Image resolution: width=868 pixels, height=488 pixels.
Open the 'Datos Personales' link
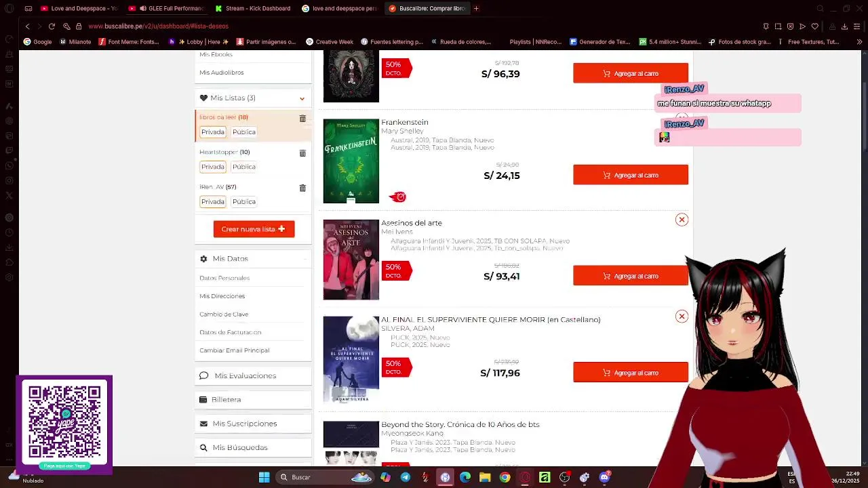click(x=224, y=278)
